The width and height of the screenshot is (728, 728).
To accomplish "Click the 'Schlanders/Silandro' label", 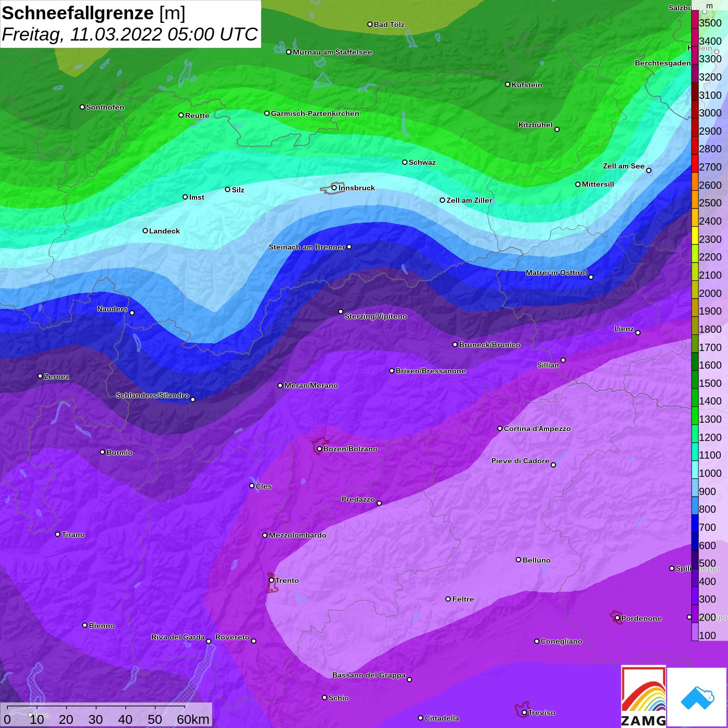I will pos(152,395).
